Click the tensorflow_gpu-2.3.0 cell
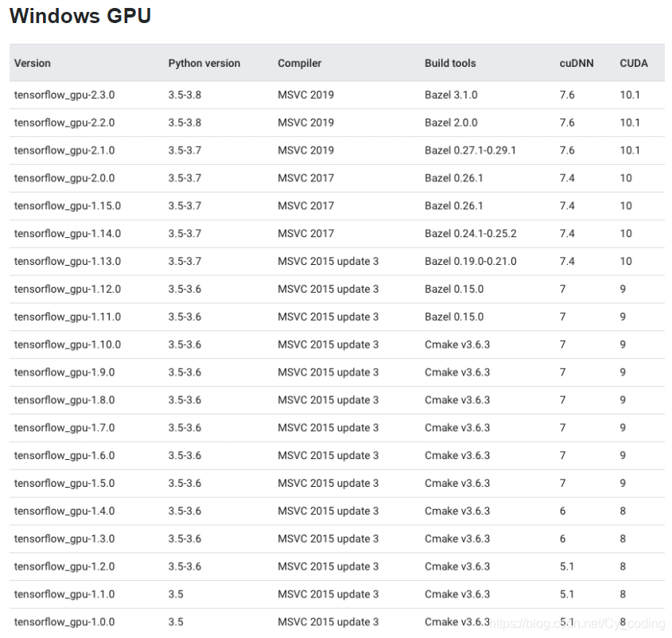 64,95
